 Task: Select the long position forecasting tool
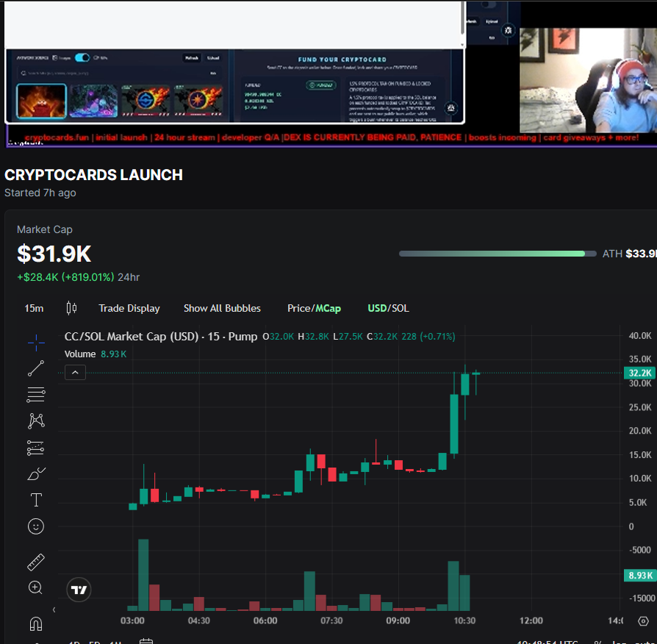coord(36,448)
